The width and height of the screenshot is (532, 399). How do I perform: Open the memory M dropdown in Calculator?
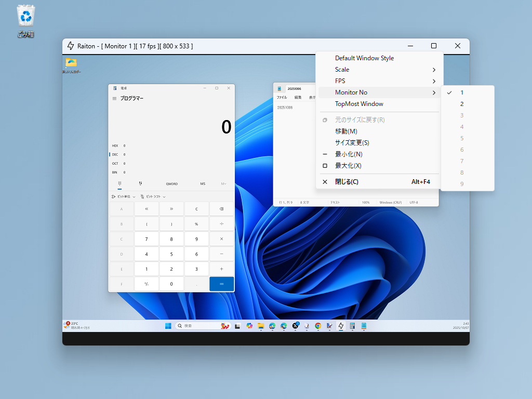[x=223, y=183]
